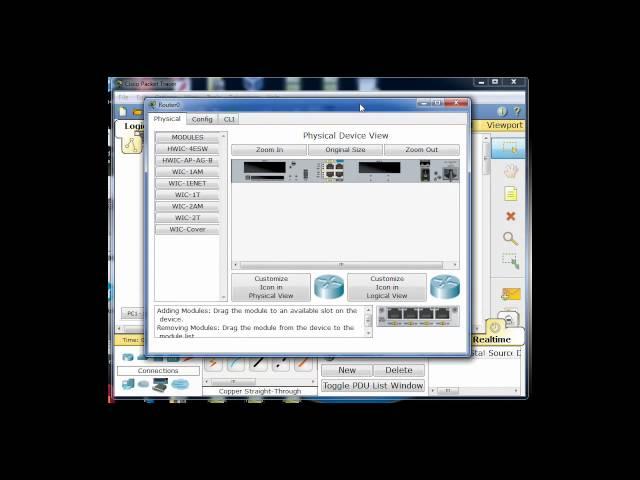This screenshot has width=640, height=480.
Task: Click the Realtime power cycle icon
Action: tap(495, 327)
